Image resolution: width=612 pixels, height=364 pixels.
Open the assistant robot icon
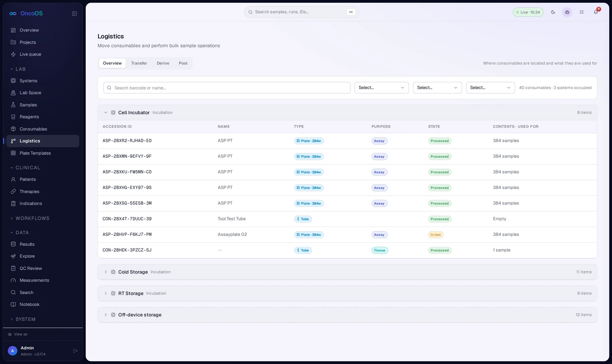[x=567, y=12]
